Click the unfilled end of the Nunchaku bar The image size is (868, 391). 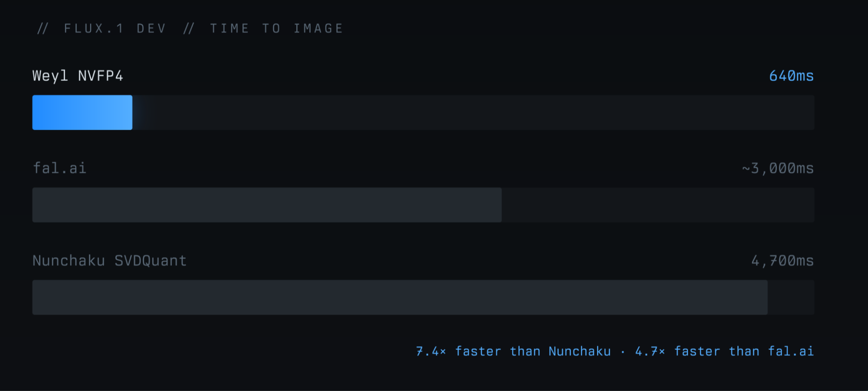click(x=791, y=298)
